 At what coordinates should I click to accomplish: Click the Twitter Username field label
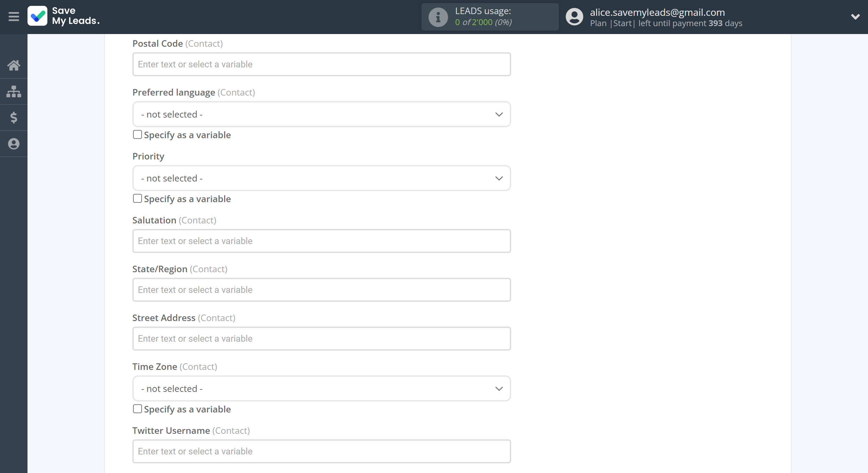point(191,431)
